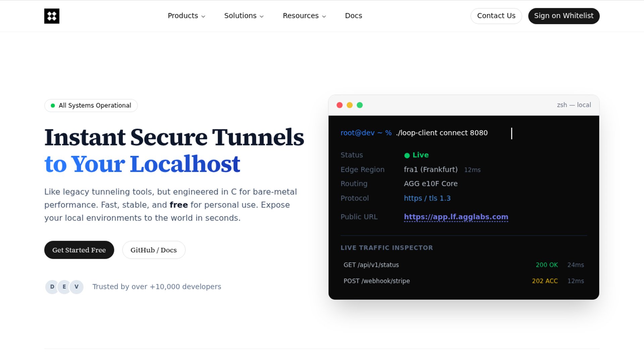Go to the Docs nav item

point(354,16)
